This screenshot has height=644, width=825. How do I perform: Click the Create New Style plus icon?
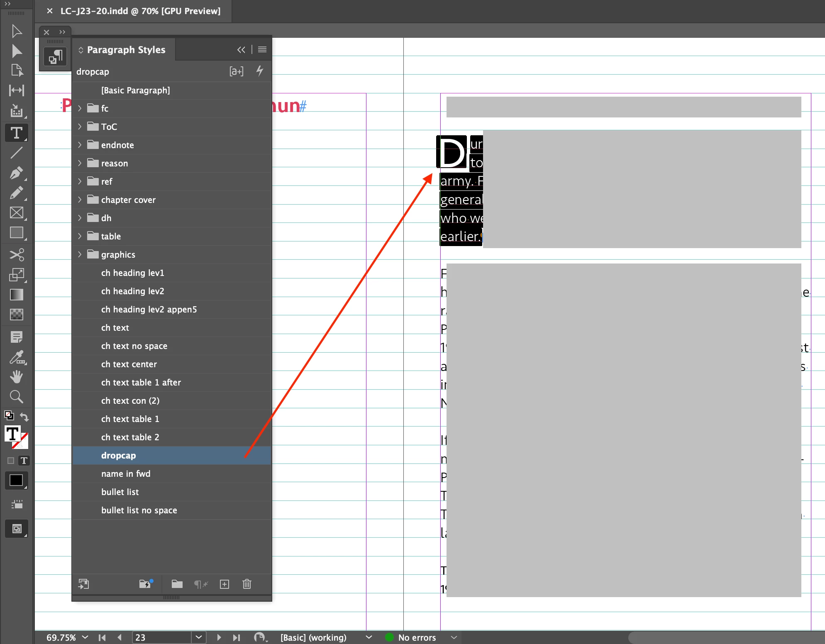coord(225,584)
